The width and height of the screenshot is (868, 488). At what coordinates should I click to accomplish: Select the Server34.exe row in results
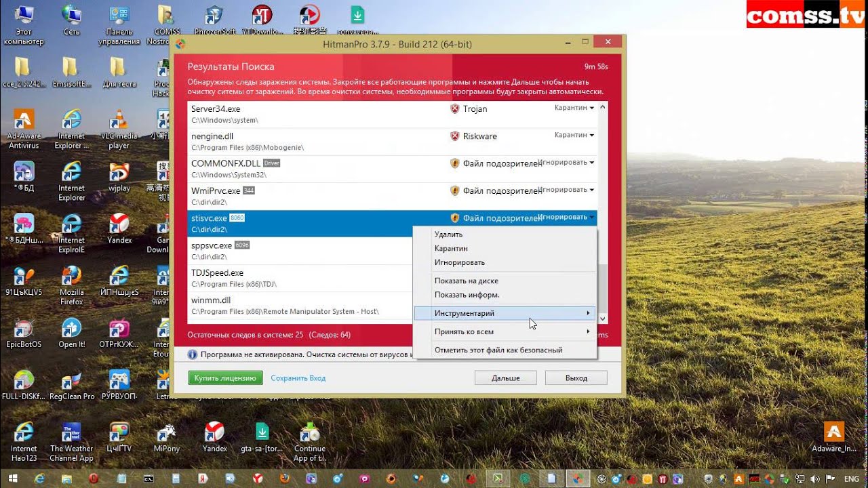[x=392, y=115]
